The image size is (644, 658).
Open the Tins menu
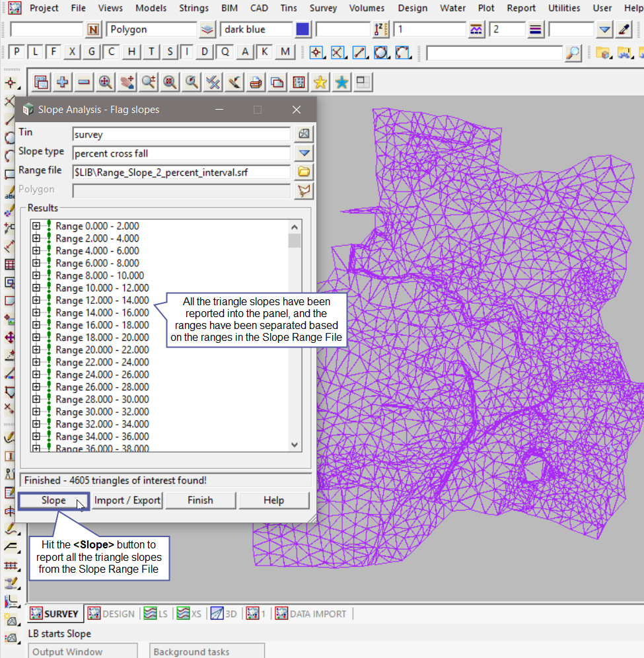tap(288, 8)
